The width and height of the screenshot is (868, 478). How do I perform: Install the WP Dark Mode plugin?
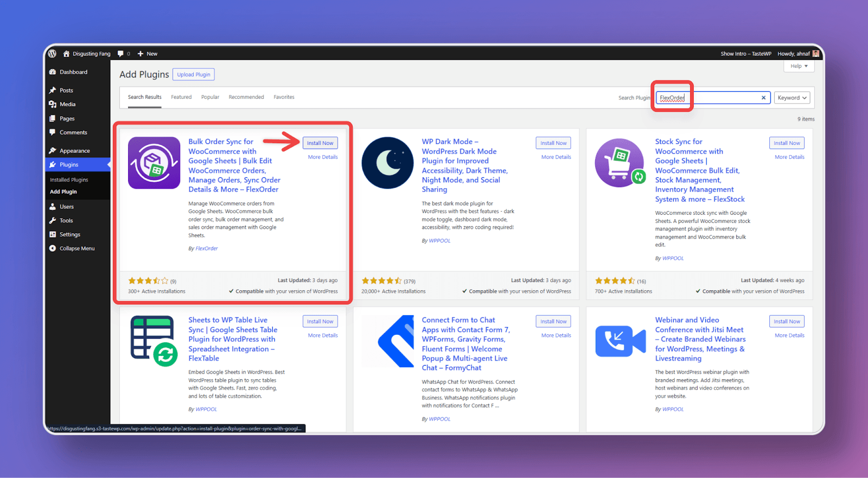tap(553, 143)
